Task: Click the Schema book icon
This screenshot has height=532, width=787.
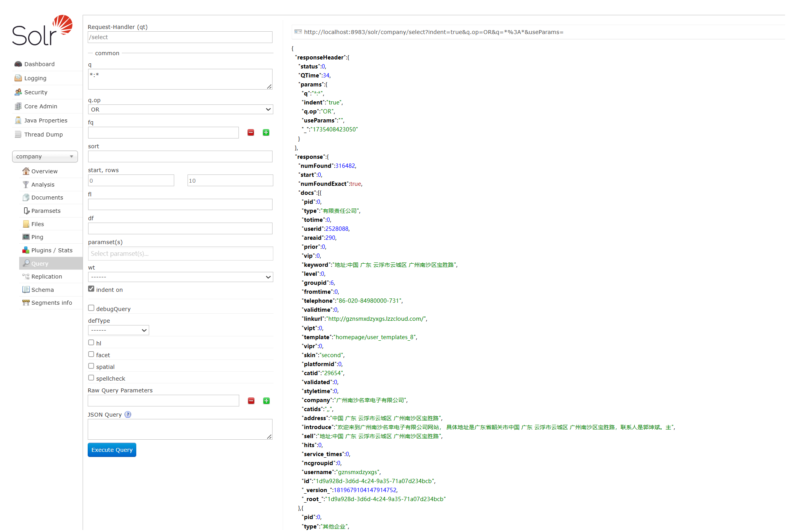Action: tap(26, 290)
